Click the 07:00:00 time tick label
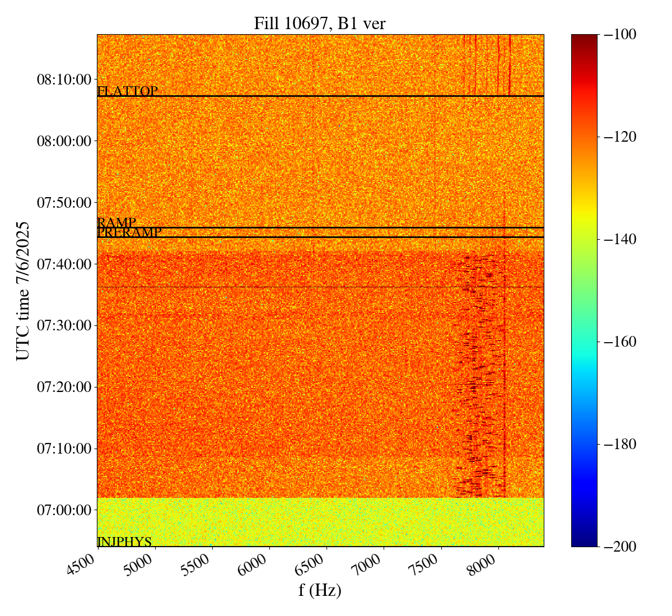672x616 pixels. pyautogui.click(x=64, y=510)
